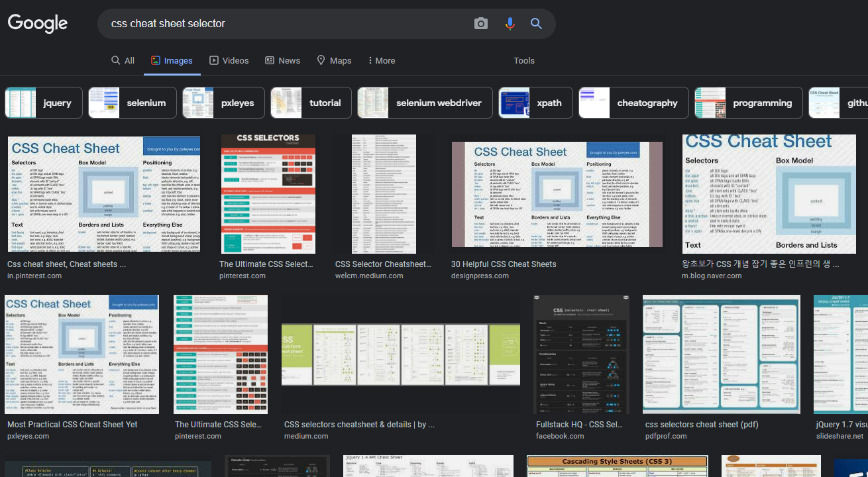The image size is (868, 477).
Task: Open the Maps tab
Action: pyautogui.click(x=334, y=60)
